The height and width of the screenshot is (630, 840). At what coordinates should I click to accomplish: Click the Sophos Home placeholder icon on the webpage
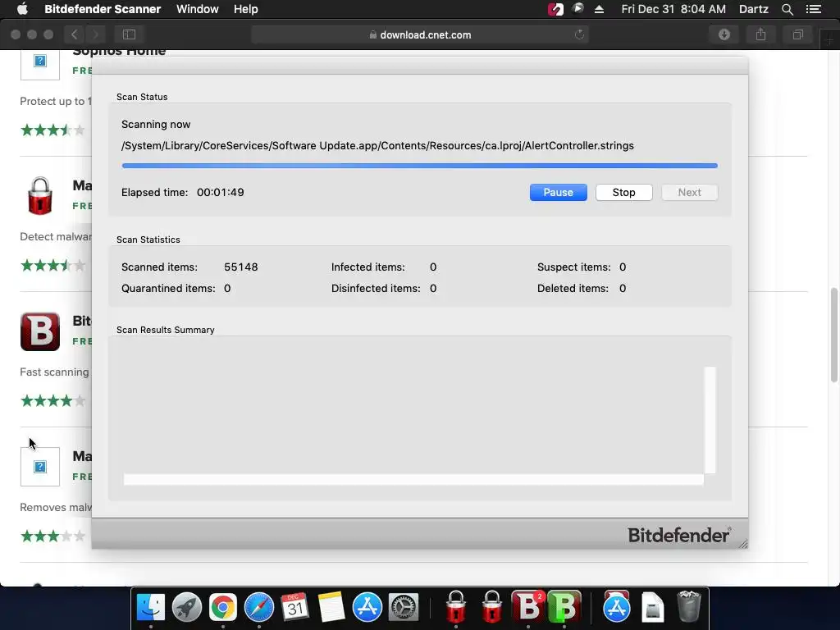coord(40,61)
